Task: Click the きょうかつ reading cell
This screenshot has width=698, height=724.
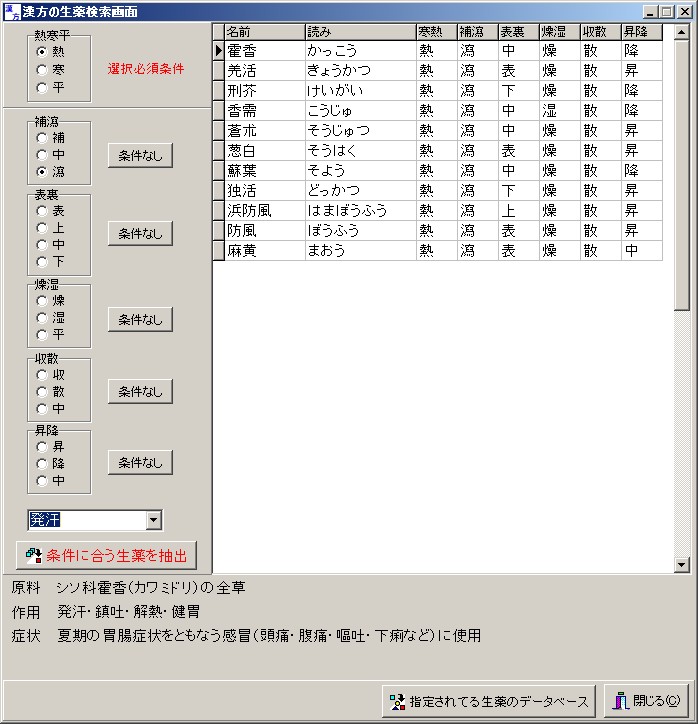Action: 361,70
